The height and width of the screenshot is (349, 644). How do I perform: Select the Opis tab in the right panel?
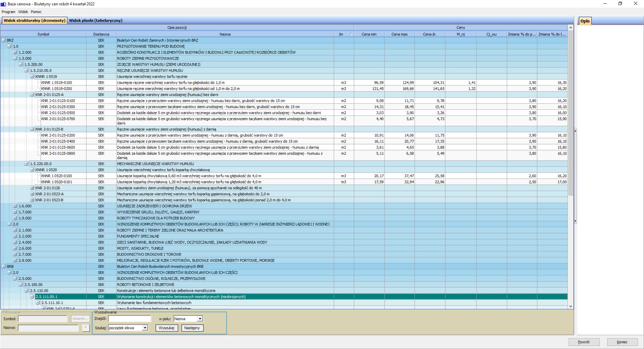585,21
